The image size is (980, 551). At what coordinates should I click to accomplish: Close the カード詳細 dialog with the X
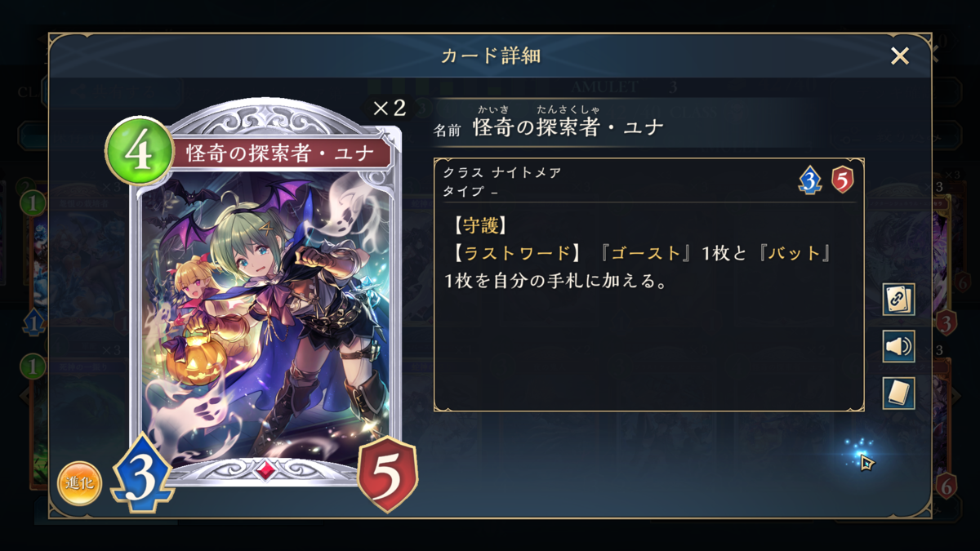(x=899, y=56)
